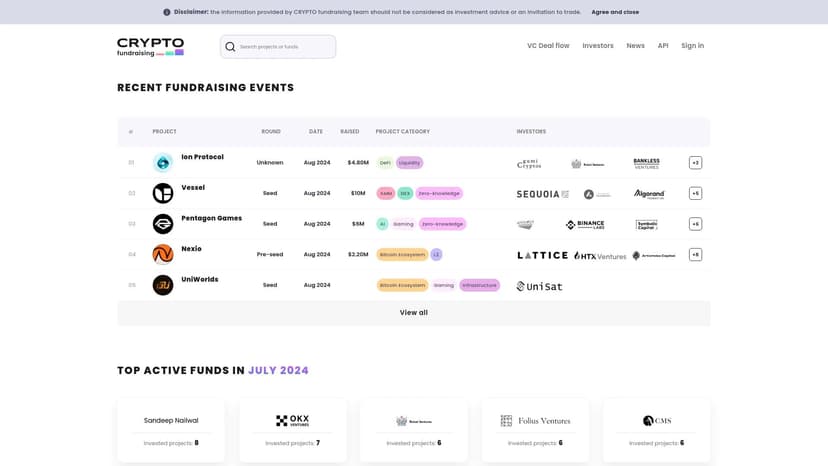Open the API page
Screen dimensions: 828x466
[x=663, y=46]
